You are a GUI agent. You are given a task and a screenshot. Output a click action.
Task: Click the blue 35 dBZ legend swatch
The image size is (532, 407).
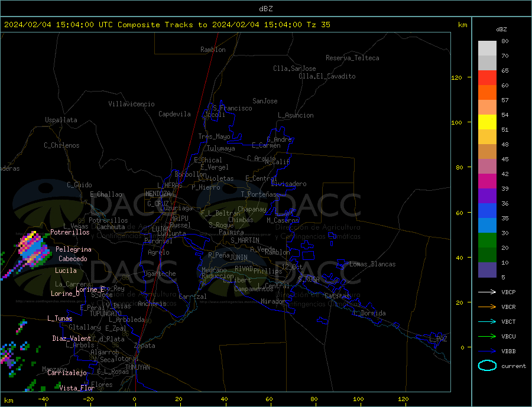pos(487,211)
